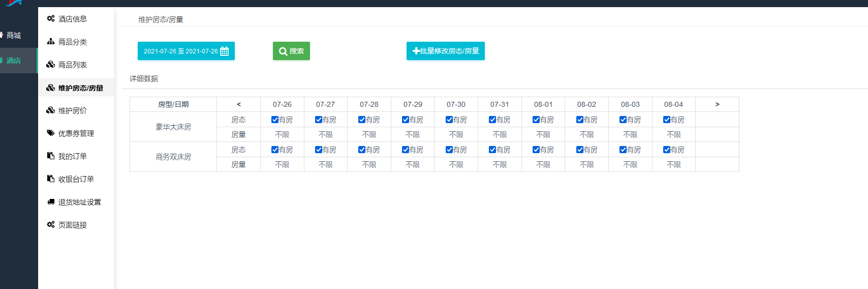Click the 07-26 date column header

[x=282, y=104]
